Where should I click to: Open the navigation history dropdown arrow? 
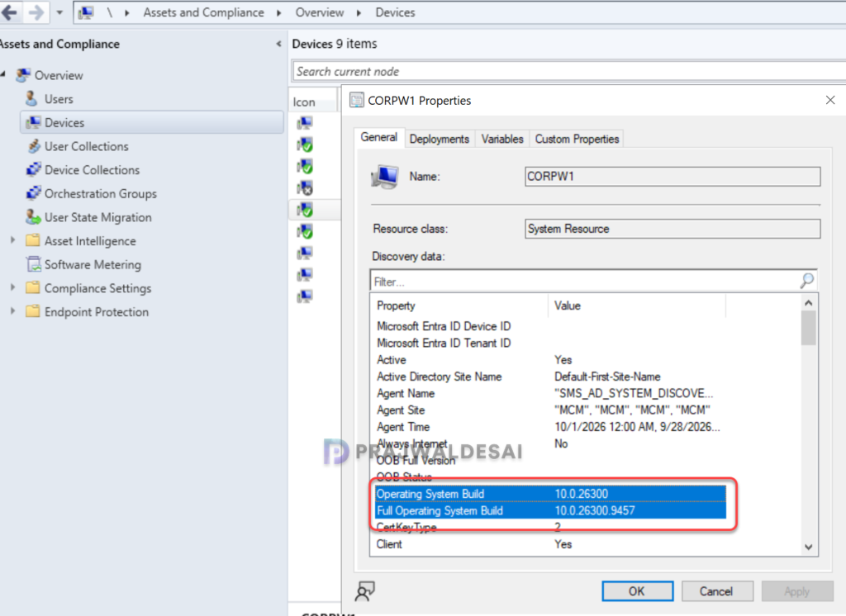coord(59,12)
